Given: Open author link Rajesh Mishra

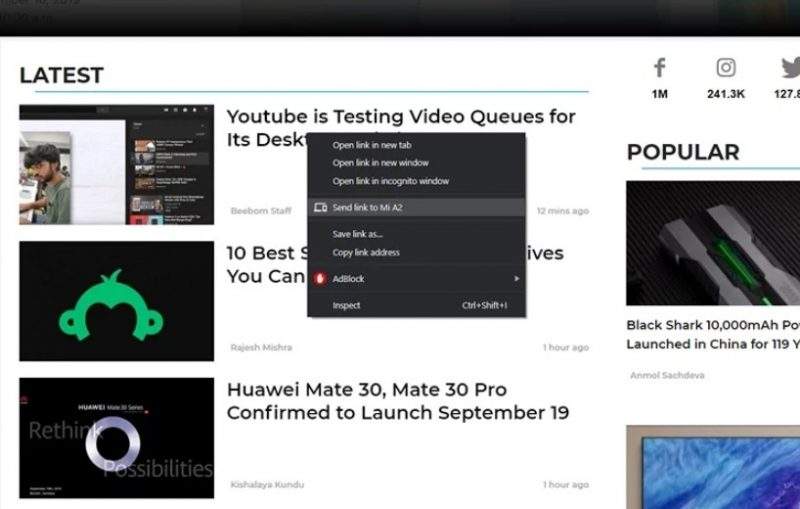Looking at the screenshot, I should (261, 347).
